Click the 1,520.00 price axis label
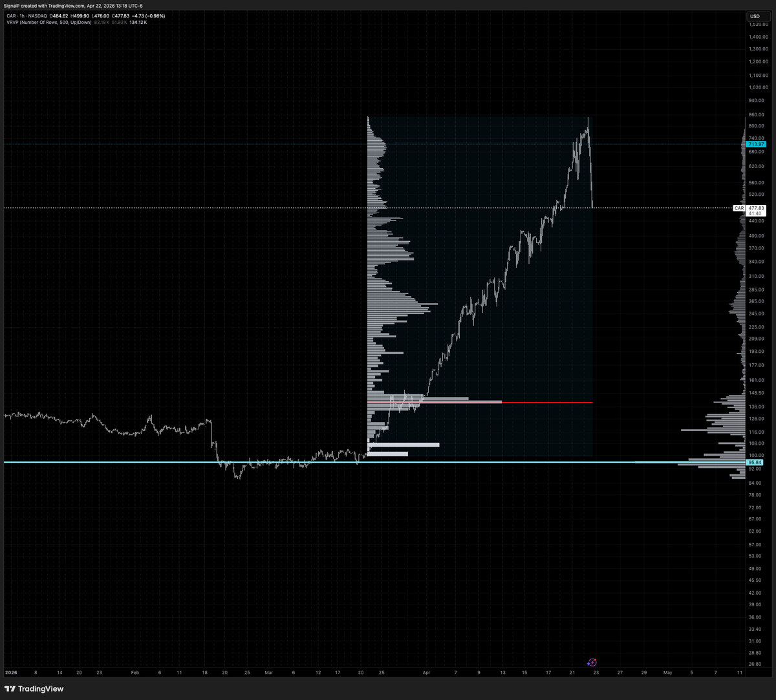Viewport: 776px width, 700px height. click(x=758, y=24)
